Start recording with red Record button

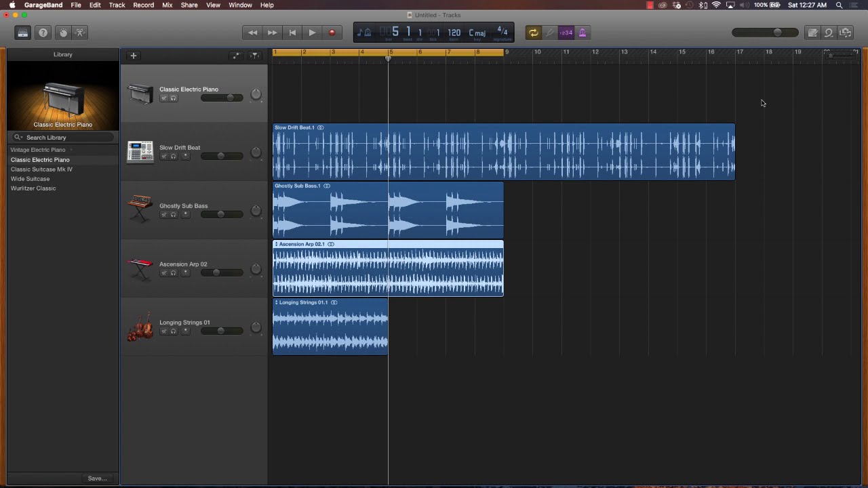332,33
